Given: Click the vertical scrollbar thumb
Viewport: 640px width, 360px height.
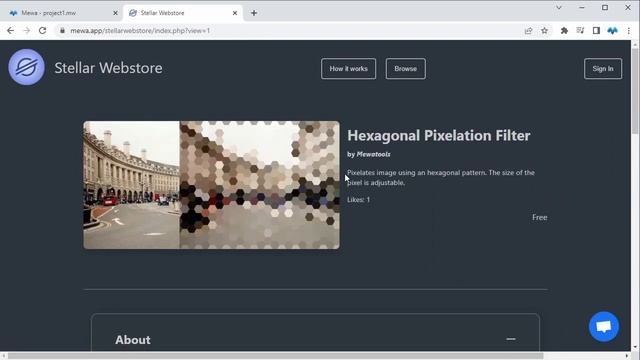Looking at the screenshot, I should pyautogui.click(x=635, y=90).
